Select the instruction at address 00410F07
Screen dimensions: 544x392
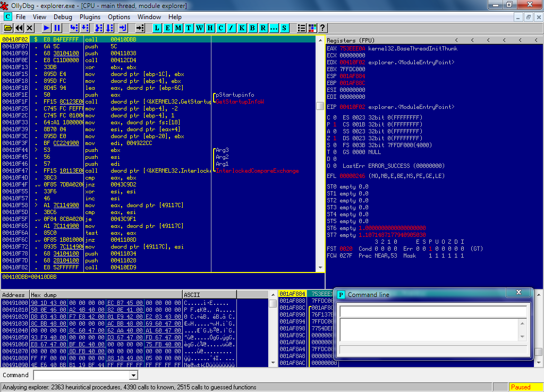point(158,47)
